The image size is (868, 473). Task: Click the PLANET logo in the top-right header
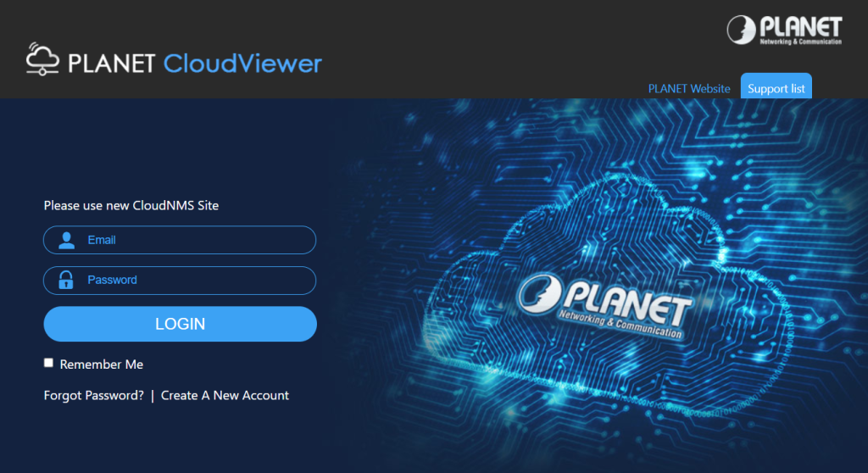783,28
